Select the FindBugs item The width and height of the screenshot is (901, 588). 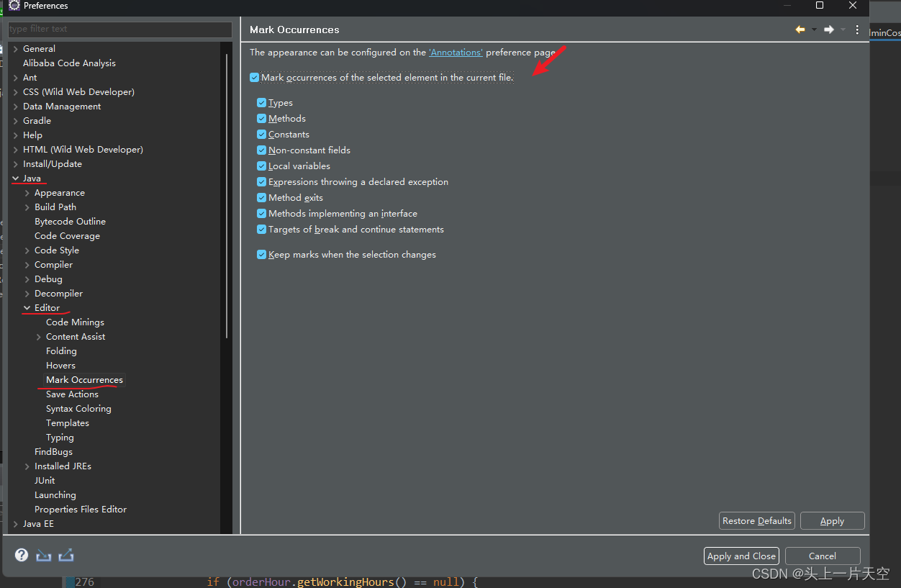tap(53, 452)
